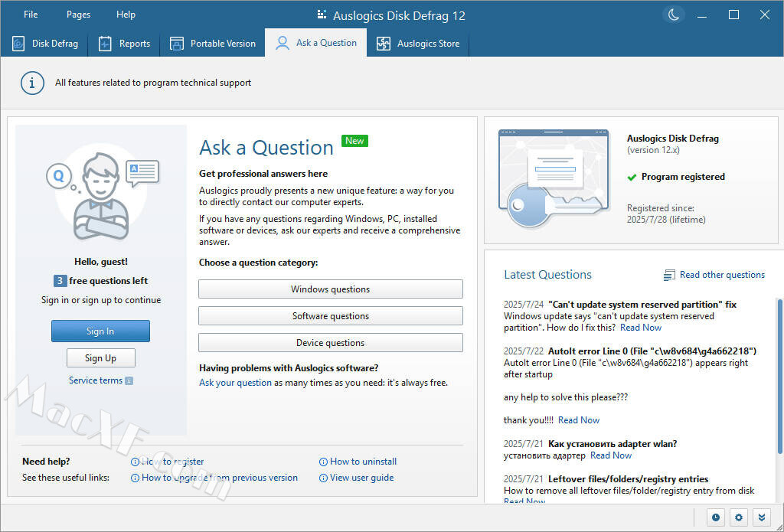Click the Sign Up button
Viewport: 784px width, 532px height.
[100, 358]
